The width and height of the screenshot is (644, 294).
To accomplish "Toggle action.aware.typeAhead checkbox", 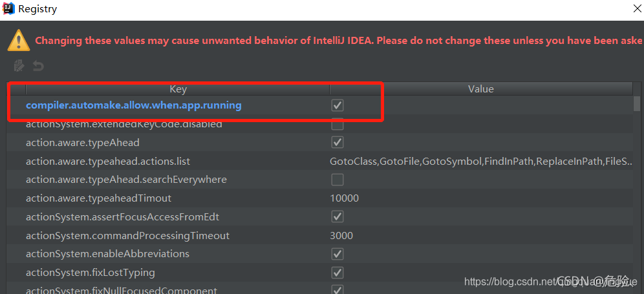I will point(338,143).
